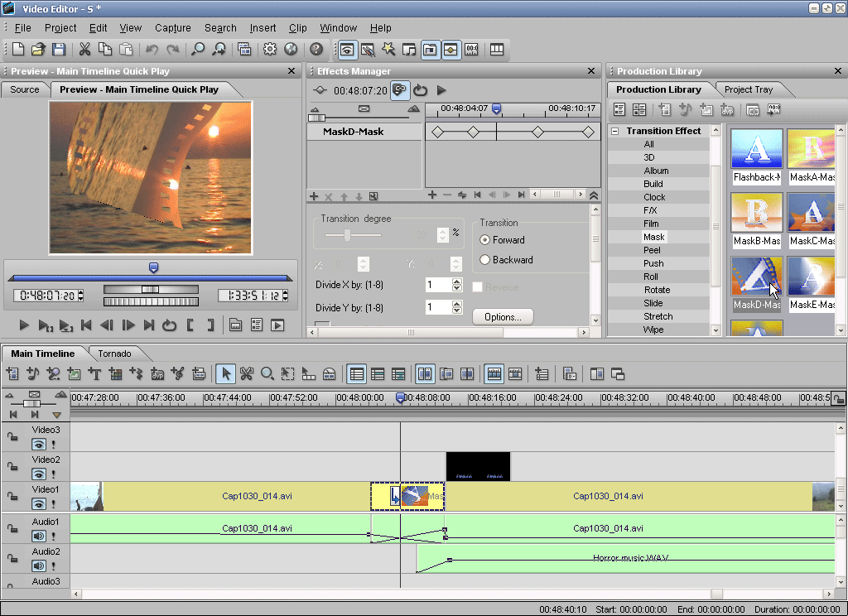Mute the Audio1 track speaker toggle
Image resolution: width=848 pixels, height=616 pixels.
click(x=38, y=536)
